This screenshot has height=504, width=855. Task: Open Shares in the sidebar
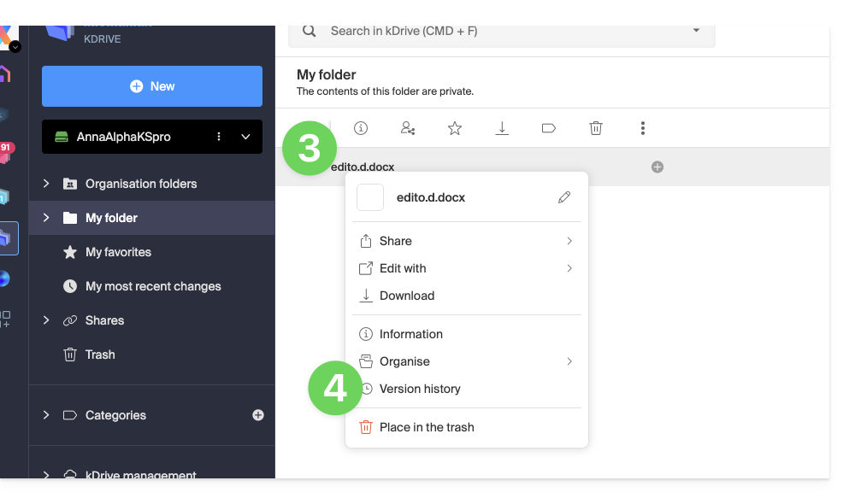(104, 320)
